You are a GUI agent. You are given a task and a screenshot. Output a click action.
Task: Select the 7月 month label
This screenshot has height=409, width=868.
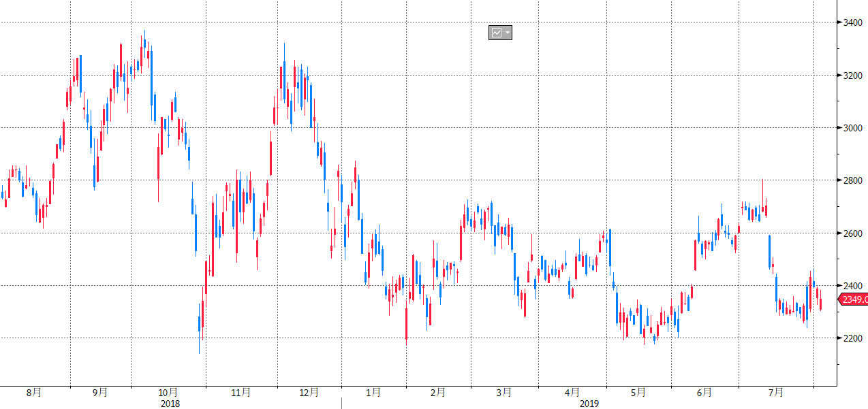pos(775,393)
